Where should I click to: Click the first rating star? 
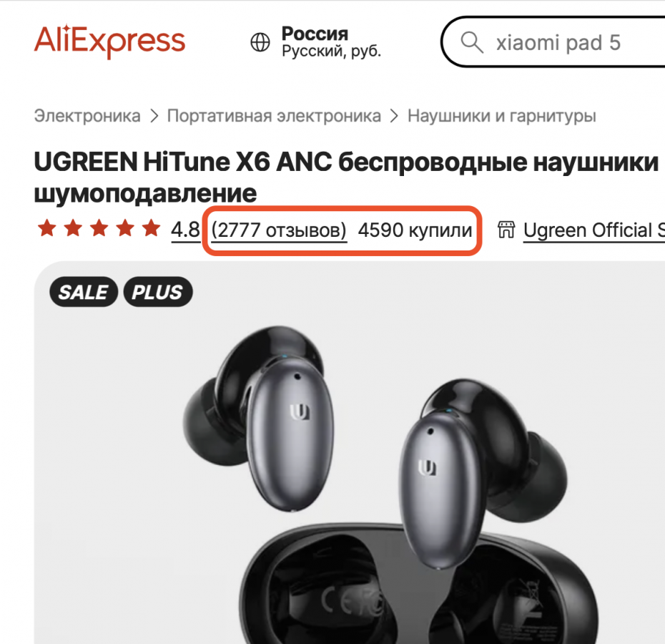click(x=46, y=228)
